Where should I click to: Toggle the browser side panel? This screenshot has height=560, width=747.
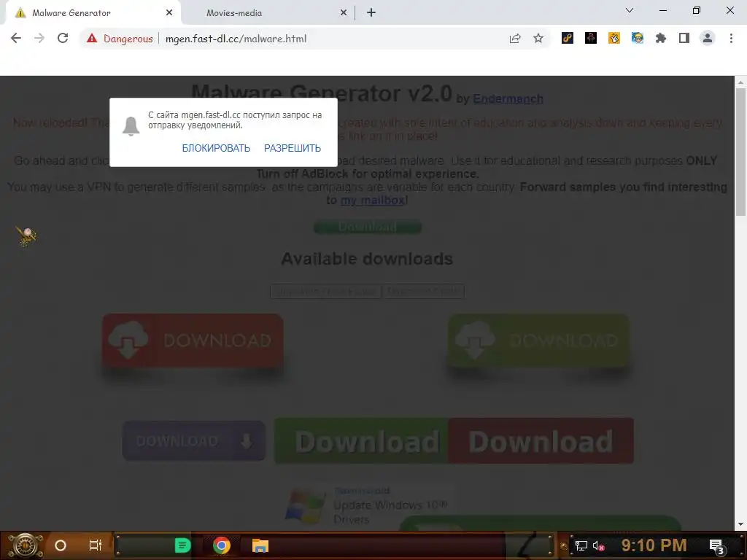684,38
